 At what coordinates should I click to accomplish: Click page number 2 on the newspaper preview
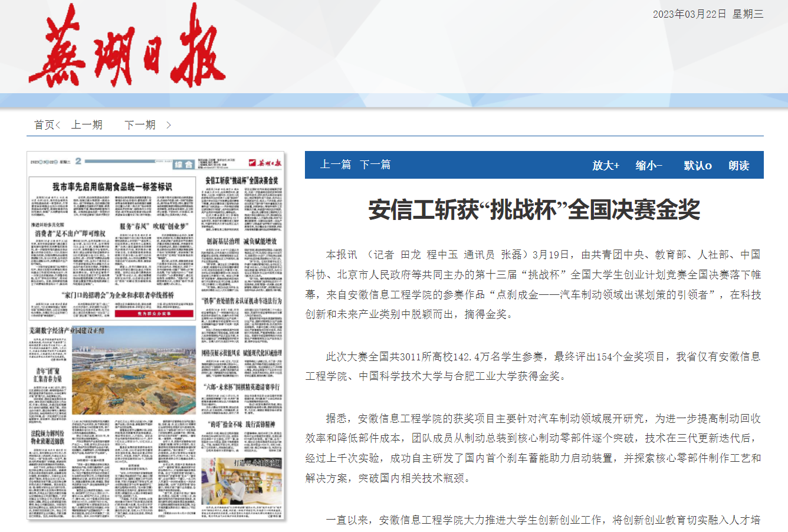coord(77,162)
